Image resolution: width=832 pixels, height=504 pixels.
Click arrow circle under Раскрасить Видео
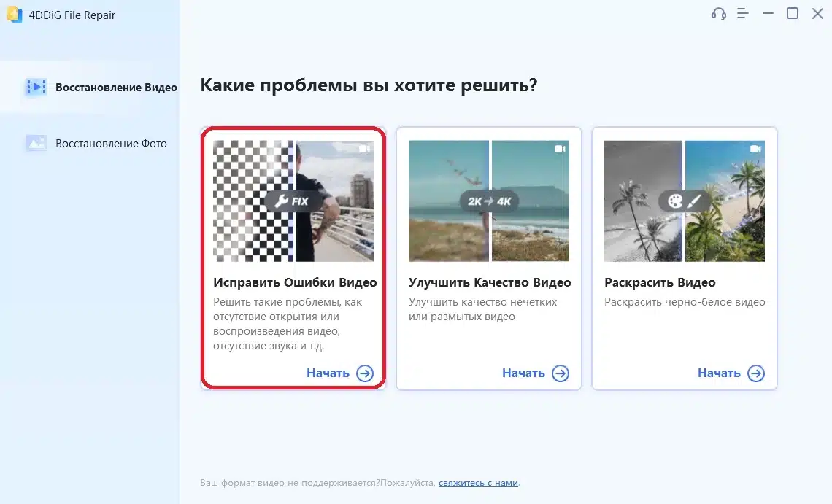(x=756, y=373)
